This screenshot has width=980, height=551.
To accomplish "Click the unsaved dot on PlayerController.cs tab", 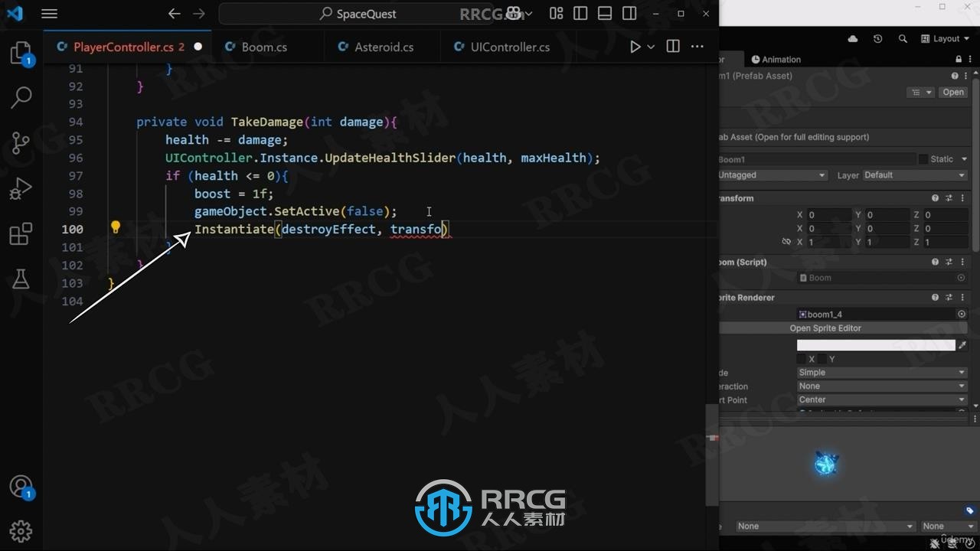I will point(198,47).
